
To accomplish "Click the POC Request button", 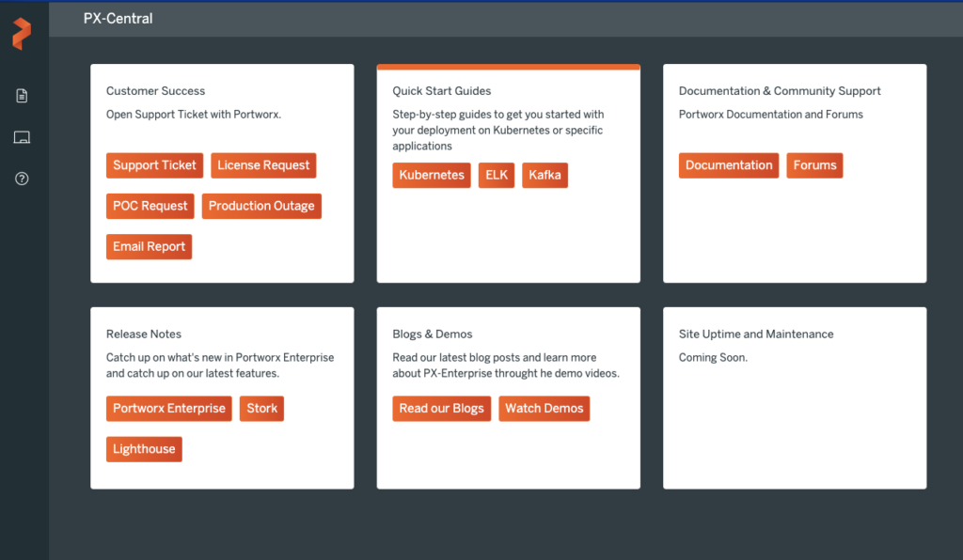I will click(150, 206).
